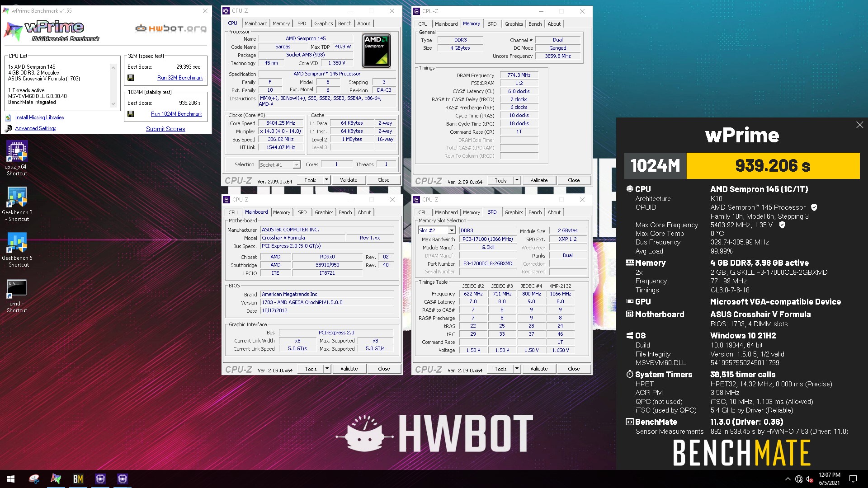The width and height of the screenshot is (868, 488).
Task: Switch to Mainboard tab in CPU window
Action: coord(256,23)
